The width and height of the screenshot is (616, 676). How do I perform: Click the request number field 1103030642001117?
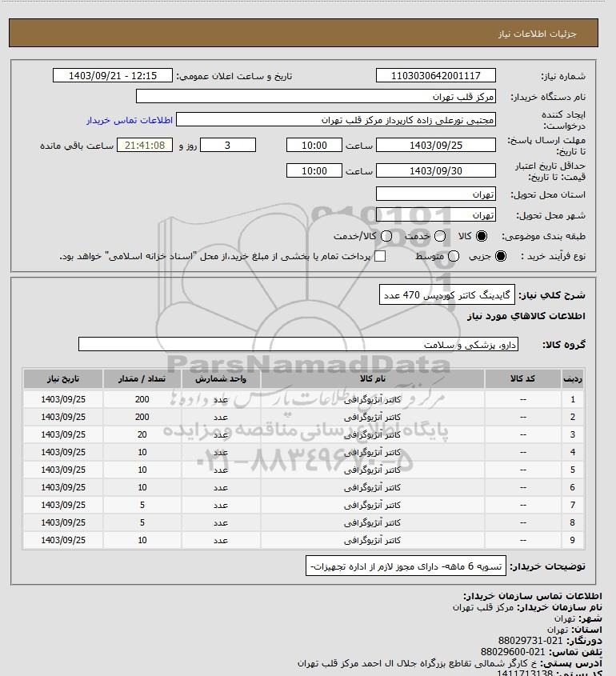[436, 75]
